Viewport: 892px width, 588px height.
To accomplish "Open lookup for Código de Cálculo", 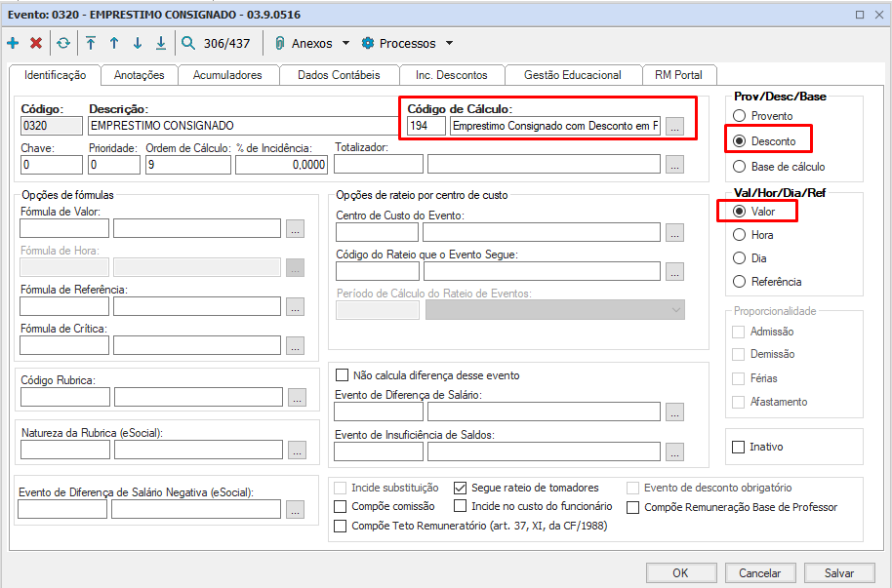I will (x=674, y=126).
